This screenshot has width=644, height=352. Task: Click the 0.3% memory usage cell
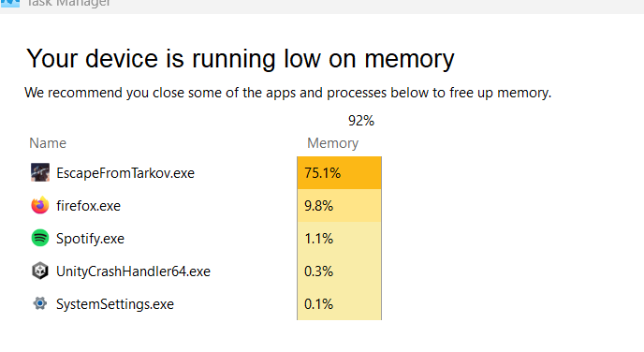click(x=339, y=271)
